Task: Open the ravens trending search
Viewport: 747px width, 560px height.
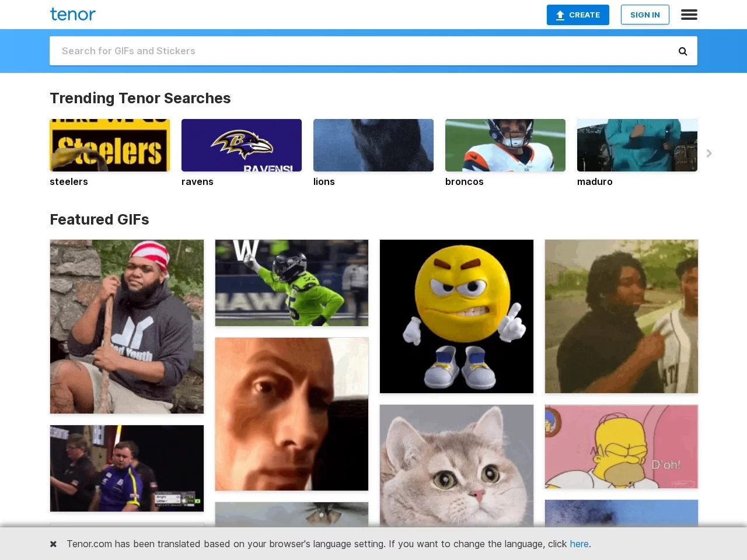Action: pos(242,145)
